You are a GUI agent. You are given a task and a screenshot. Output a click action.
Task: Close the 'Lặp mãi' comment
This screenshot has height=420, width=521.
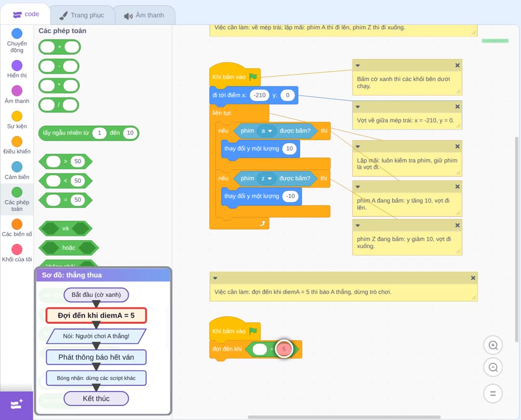click(457, 146)
